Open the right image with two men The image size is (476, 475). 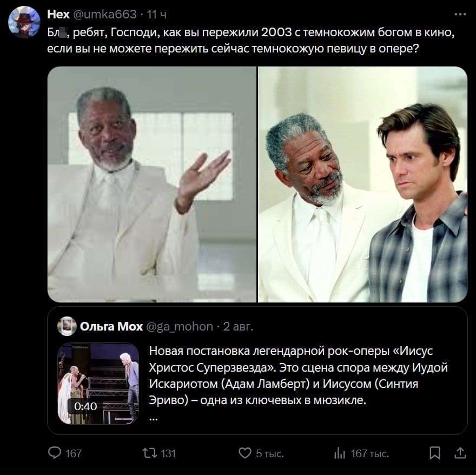[x=362, y=184]
